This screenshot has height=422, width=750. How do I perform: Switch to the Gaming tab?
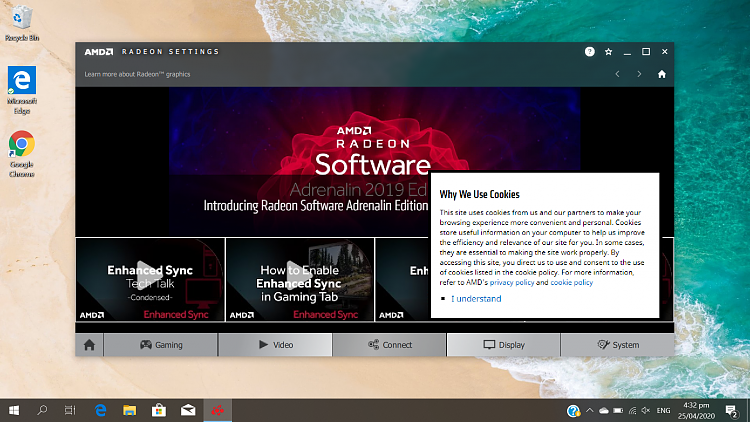click(161, 345)
